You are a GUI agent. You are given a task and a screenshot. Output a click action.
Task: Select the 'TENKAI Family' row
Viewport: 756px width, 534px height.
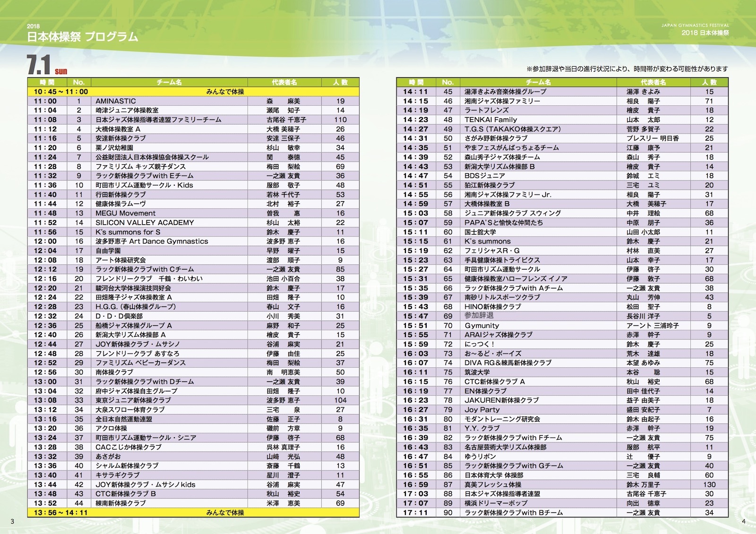coord(562,120)
